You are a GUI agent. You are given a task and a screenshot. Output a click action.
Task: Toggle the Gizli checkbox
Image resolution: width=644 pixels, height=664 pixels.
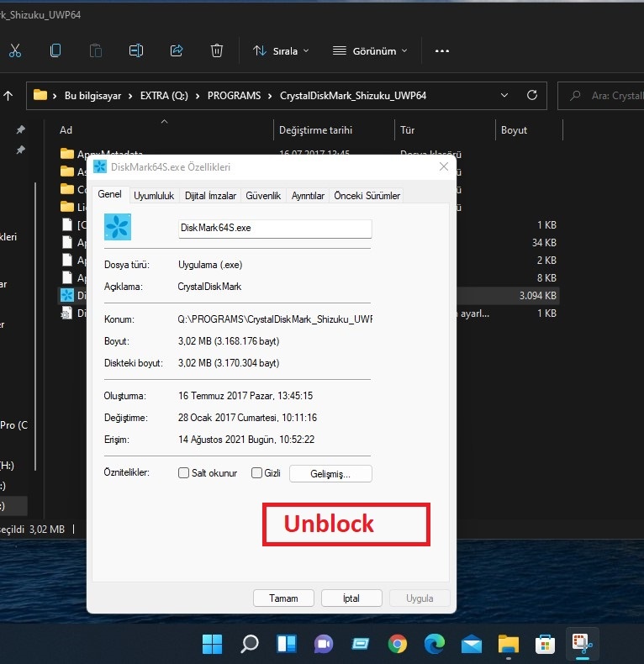click(256, 473)
